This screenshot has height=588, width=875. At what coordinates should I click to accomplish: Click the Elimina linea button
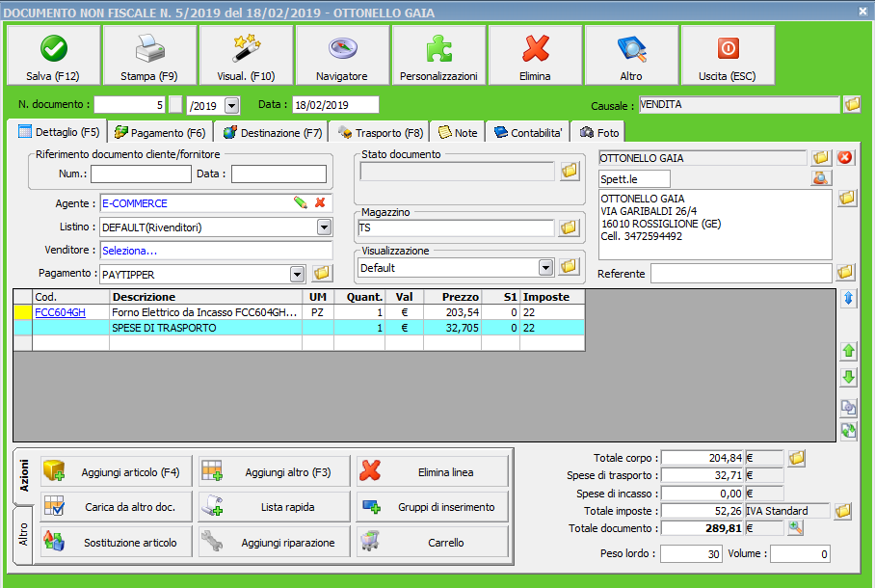point(433,472)
